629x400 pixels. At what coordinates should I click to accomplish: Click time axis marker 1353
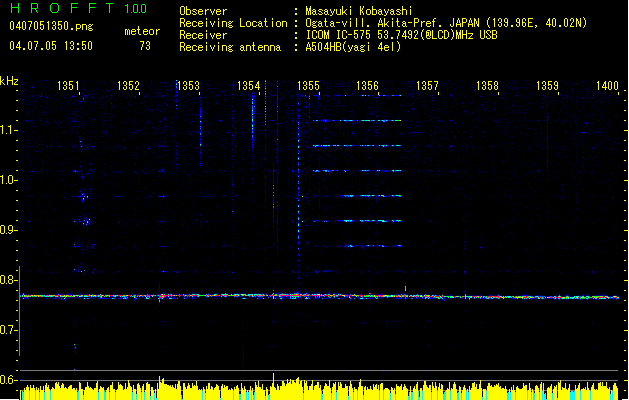point(188,85)
